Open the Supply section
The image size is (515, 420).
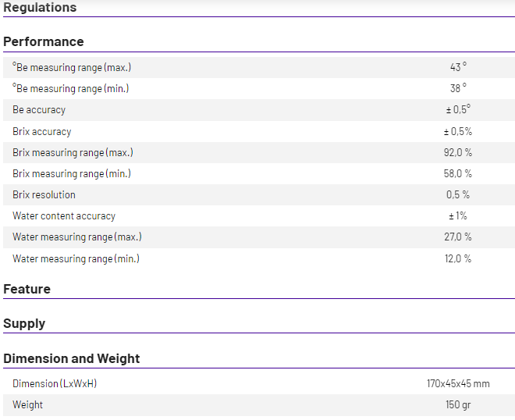[x=24, y=323]
